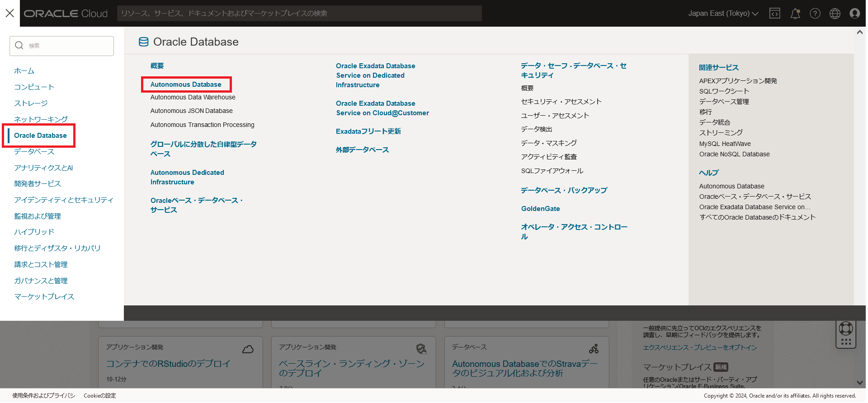Open Autonomous Database help link under ヘルプ

pyautogui.click(x=732, y=186)
